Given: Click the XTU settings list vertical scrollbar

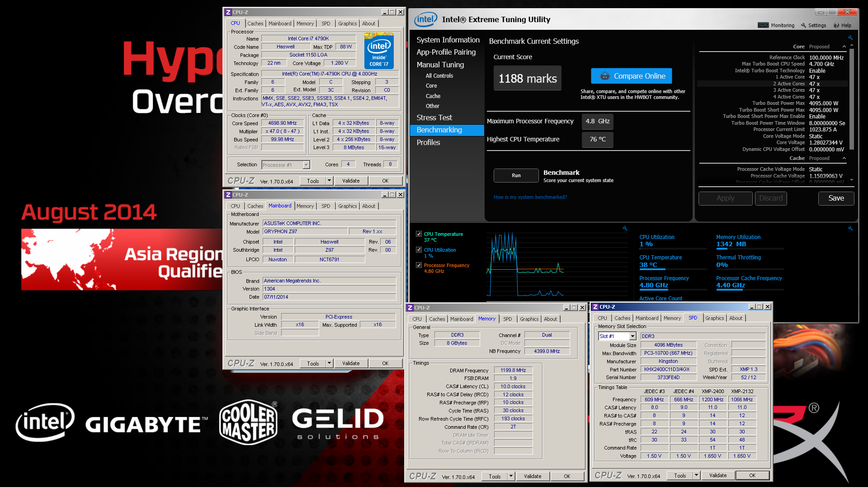Looking at the screenshot, I should click(852, 99).
